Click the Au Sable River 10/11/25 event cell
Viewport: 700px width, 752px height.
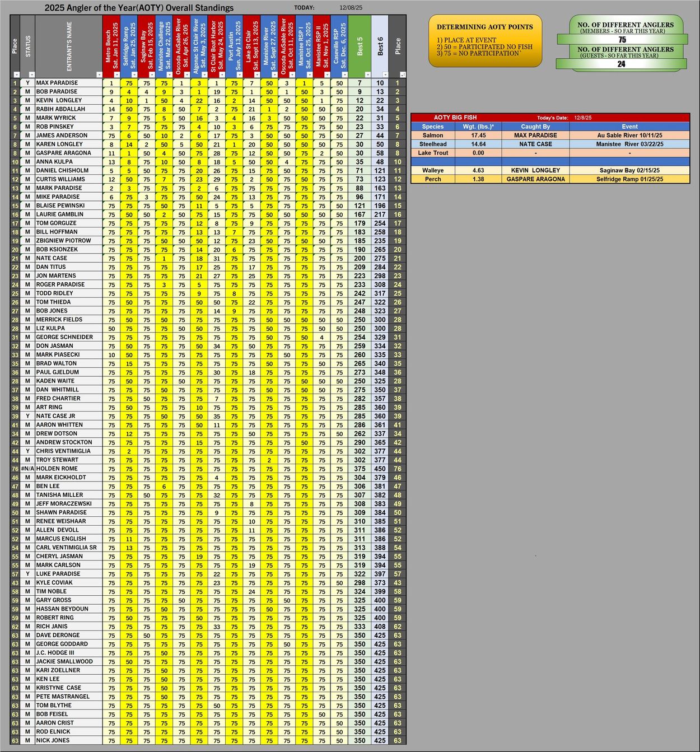coord(629,136)
